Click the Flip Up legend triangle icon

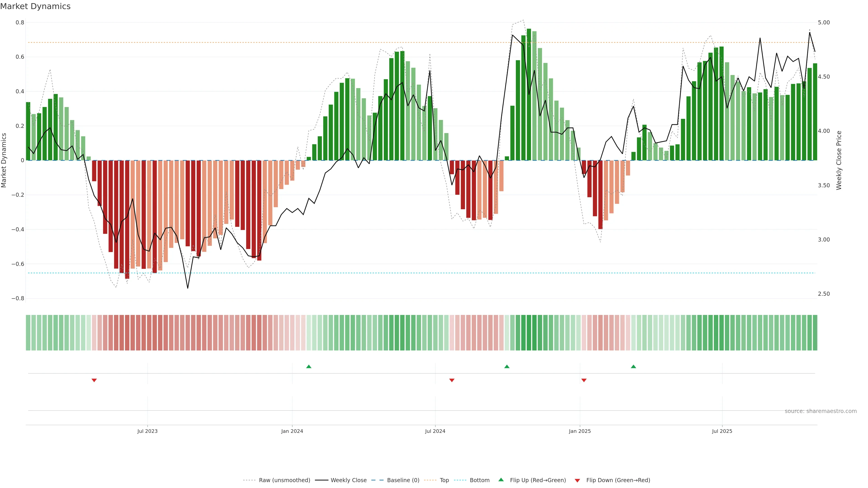[501, 480]
